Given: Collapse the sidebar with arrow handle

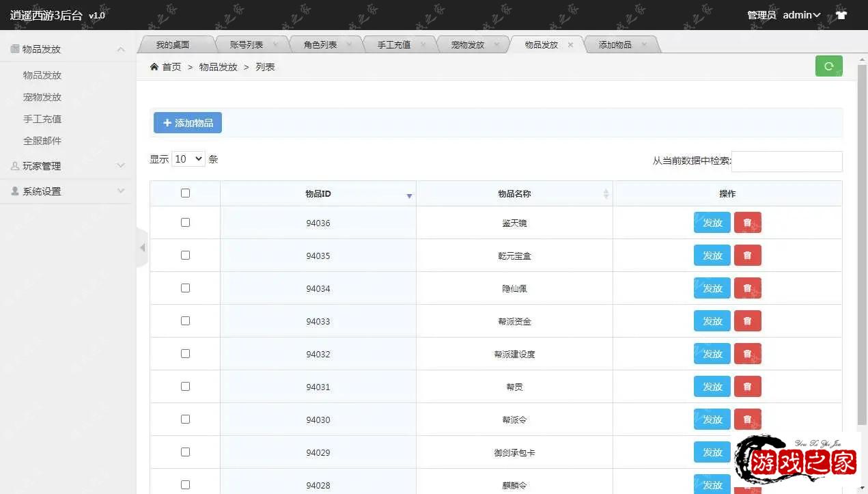Looking at the screenshot, I should tap(142, 247).
